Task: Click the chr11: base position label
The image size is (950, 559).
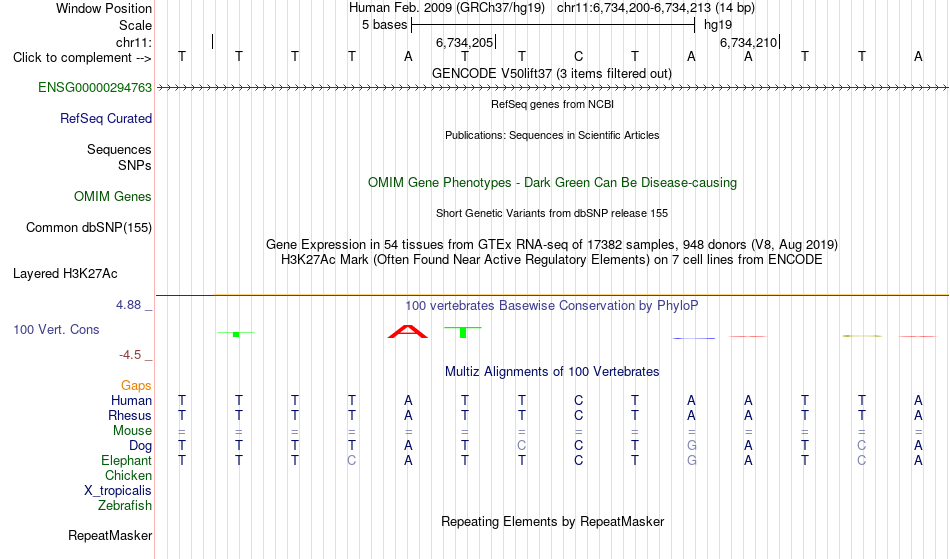Action: pyautogui.click(x=133, y=42)
